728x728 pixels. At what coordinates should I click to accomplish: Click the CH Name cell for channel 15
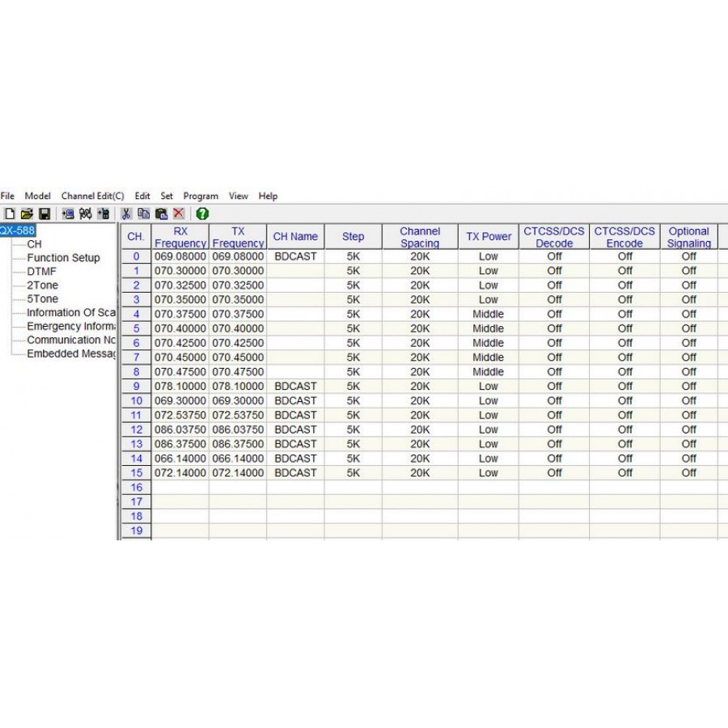(295, 472)
